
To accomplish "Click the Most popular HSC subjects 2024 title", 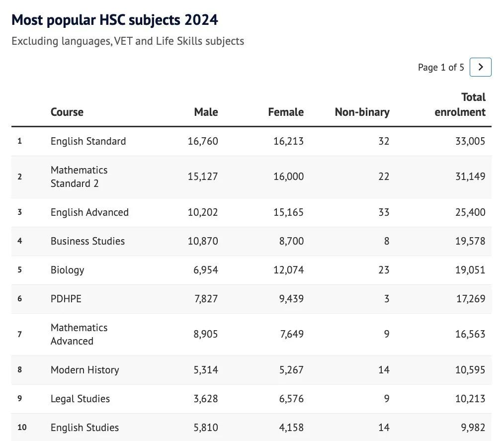I will pyautogui.click(x=114, y=20).
